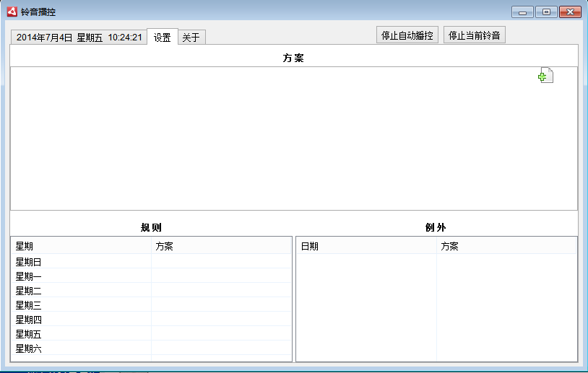Select the 星期二 row

coord(152,291)
